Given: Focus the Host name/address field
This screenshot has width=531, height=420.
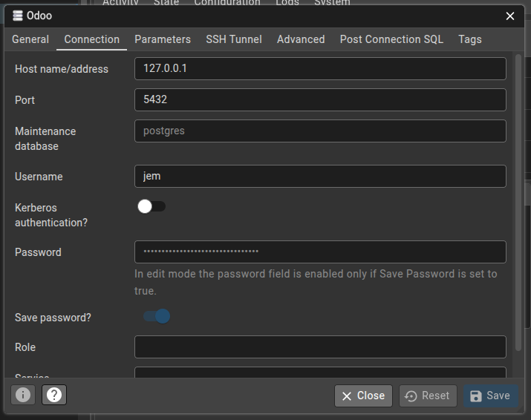Looking at the screenshot, I should point(320,69).
